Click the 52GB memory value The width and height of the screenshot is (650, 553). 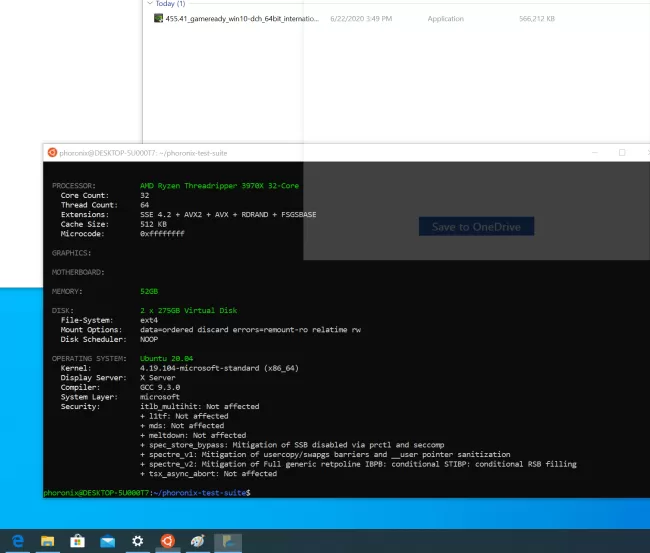point(149,291)
